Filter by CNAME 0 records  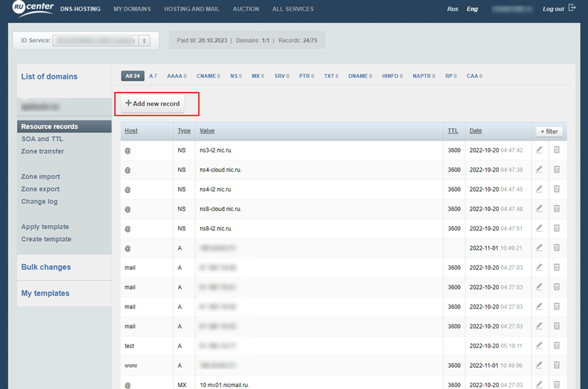[208, 76]
